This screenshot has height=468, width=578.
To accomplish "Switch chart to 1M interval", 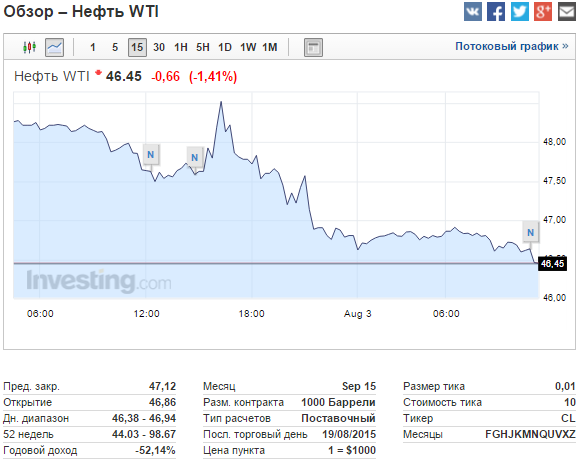I will 270,47.
